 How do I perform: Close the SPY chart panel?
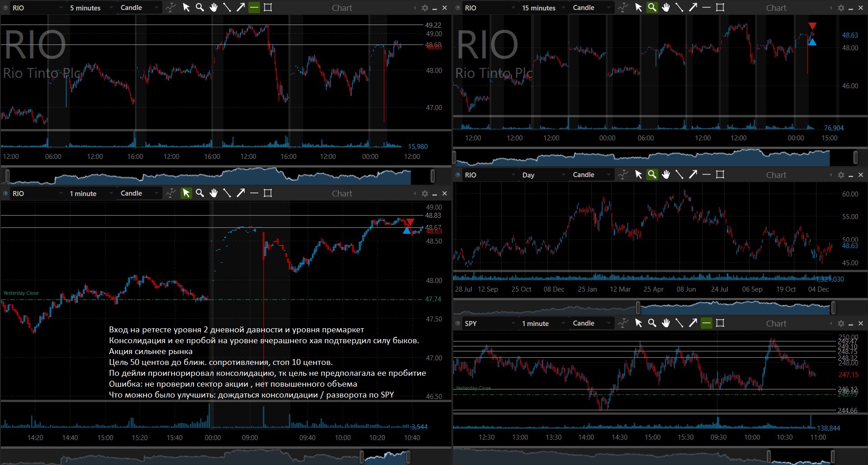(x=861, y=324)
